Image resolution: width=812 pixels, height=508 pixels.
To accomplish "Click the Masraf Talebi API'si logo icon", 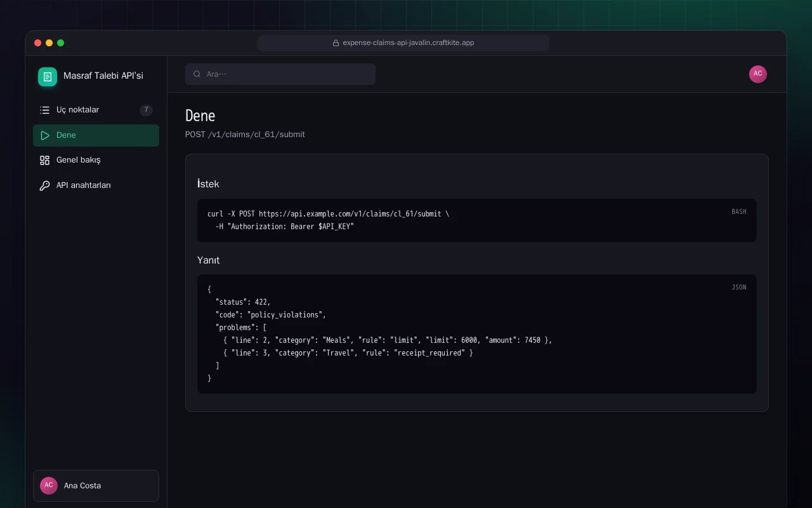I will click(48, 77).
